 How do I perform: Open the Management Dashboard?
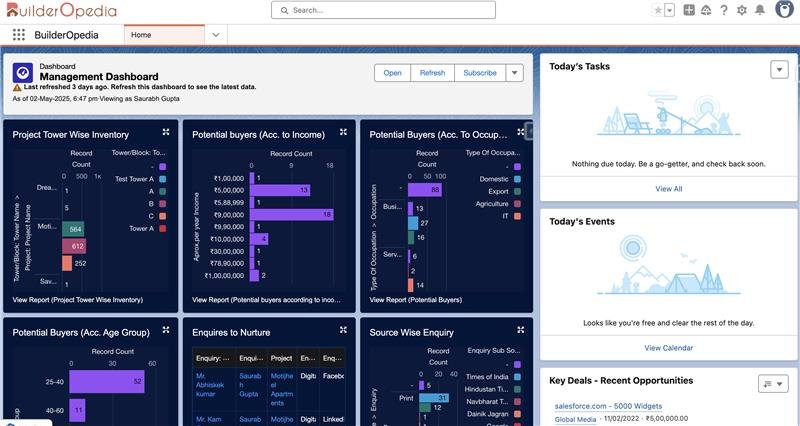(392, 73)
